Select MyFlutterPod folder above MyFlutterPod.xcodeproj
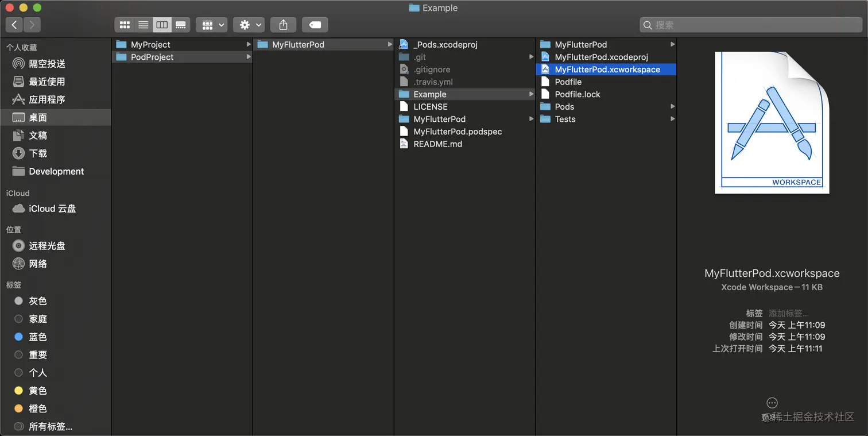The width and height of the screenshot is (868, 436). coord(606,44)
